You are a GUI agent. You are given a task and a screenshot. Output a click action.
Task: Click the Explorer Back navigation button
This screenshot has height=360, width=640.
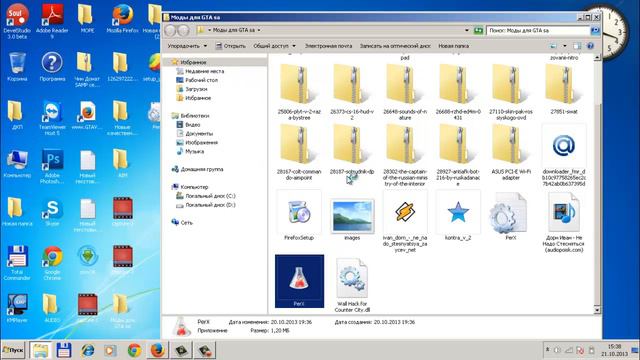coord(170,30)
